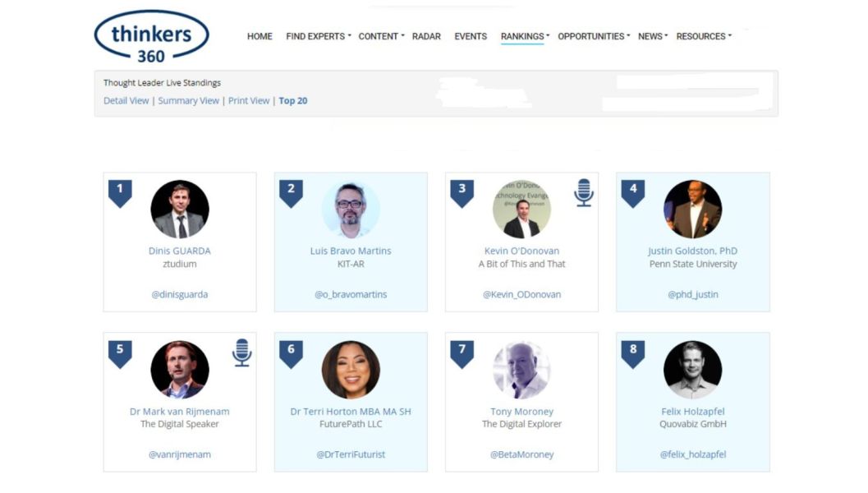This screenshot has height=493, width=868.
Task: Click rank badge number 6
Action: pos(292,354)
